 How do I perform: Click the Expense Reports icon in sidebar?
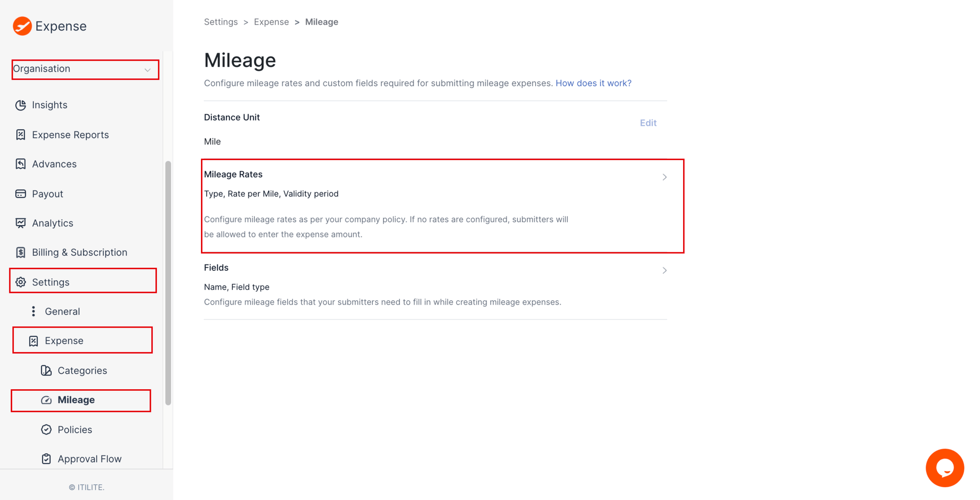21,135
